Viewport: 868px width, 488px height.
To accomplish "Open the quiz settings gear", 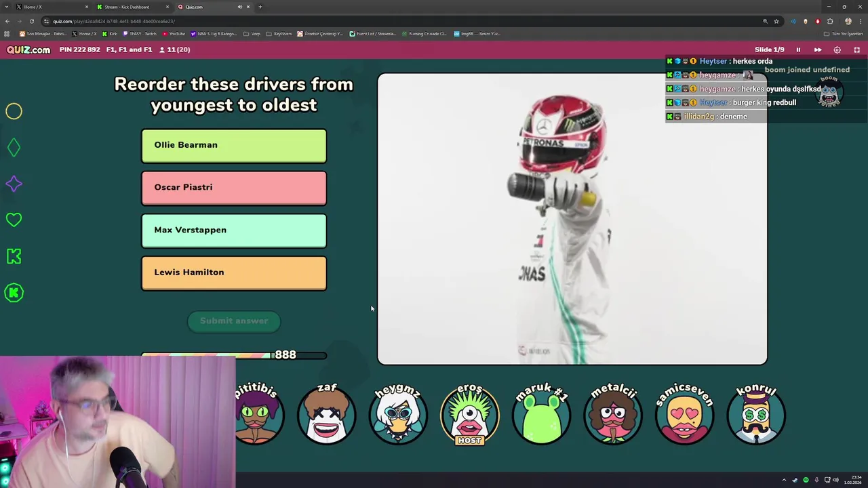I will 837,49.
